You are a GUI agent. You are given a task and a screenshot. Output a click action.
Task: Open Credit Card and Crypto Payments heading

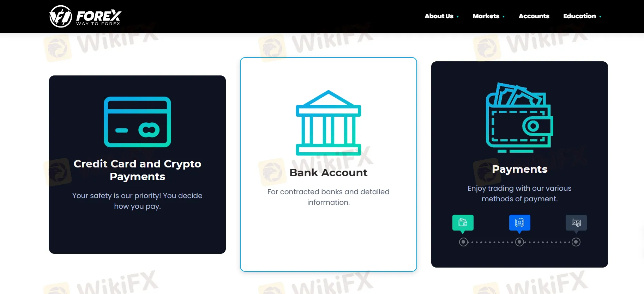[137, 170]
